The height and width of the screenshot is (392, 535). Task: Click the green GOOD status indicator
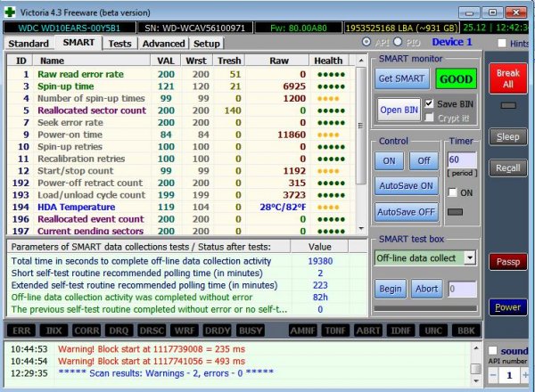(x=456, y=78)
